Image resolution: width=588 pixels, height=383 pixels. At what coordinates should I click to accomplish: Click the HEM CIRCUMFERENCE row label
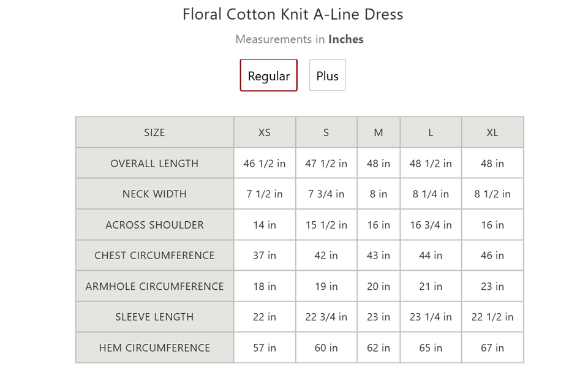point(154,347)
